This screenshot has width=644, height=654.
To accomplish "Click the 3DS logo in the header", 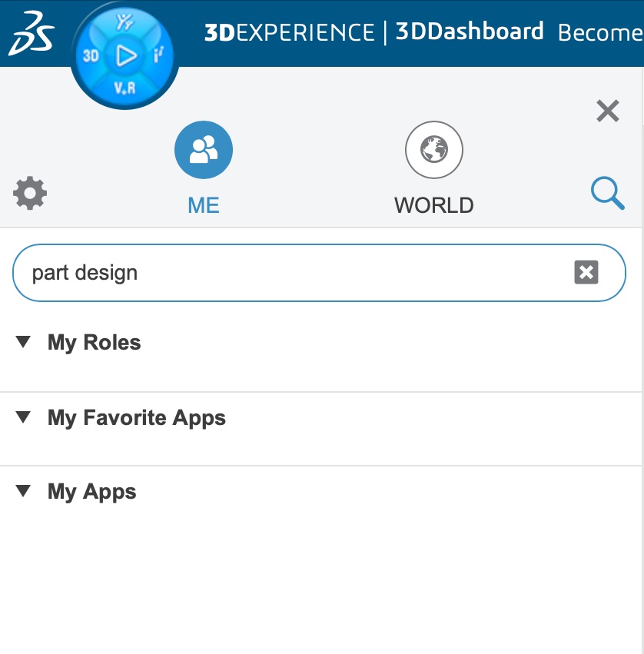I will pyautogui.click(x=32, y=33).
